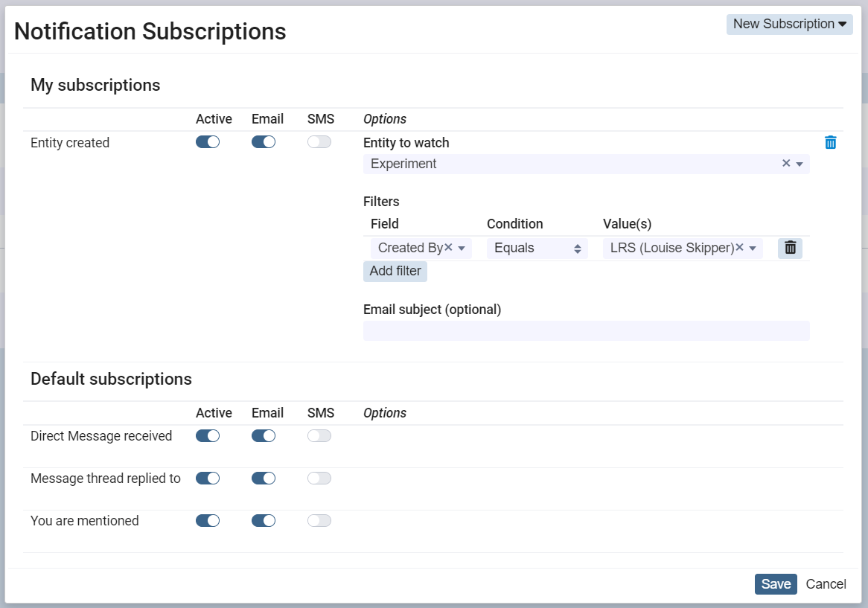
Task: Expand the Created By field dropdown arrow
Action: (462, 249)
